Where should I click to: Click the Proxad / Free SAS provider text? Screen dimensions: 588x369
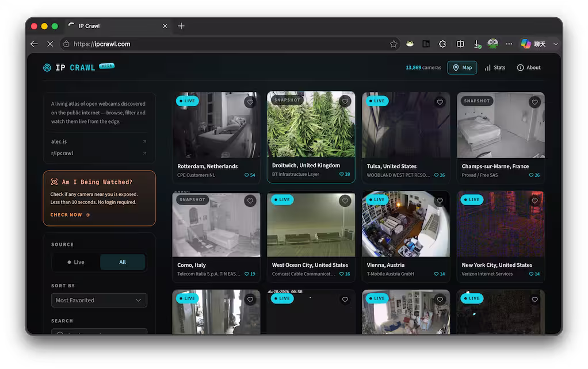click(x=480, y=175)
